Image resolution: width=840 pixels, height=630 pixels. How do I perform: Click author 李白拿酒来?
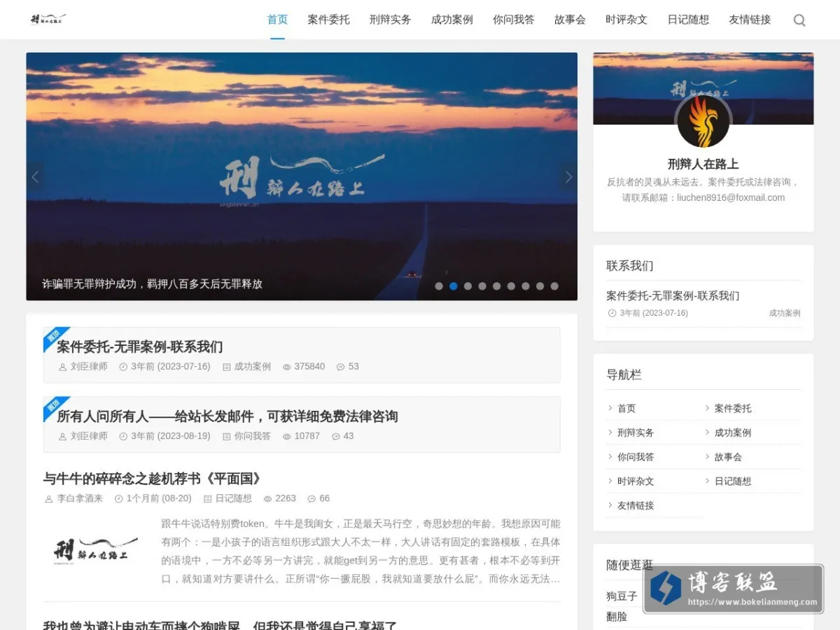point(80,498)
